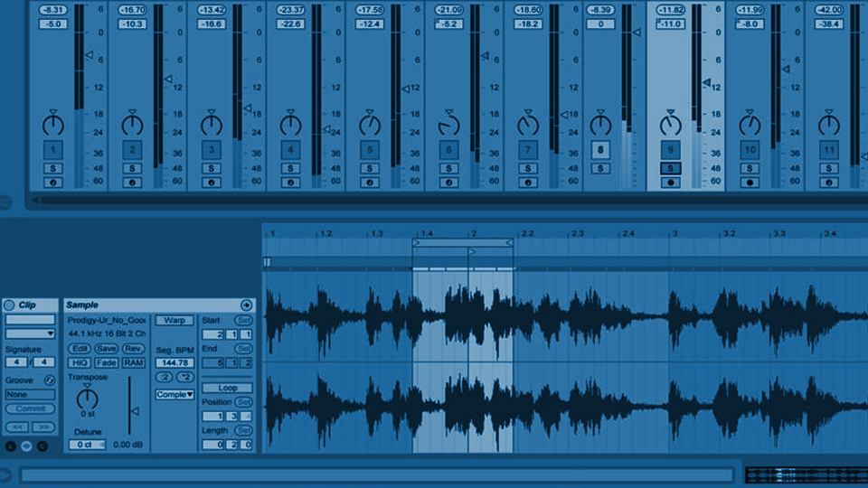Toggle the Warp switch
Image resolution: width=868 pixels, height=488 pixels.
click(x=175, y=320)
